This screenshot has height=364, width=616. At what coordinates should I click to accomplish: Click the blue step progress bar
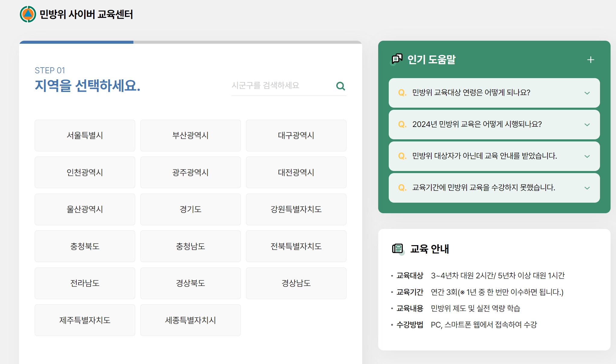click(x=75, y=42)
